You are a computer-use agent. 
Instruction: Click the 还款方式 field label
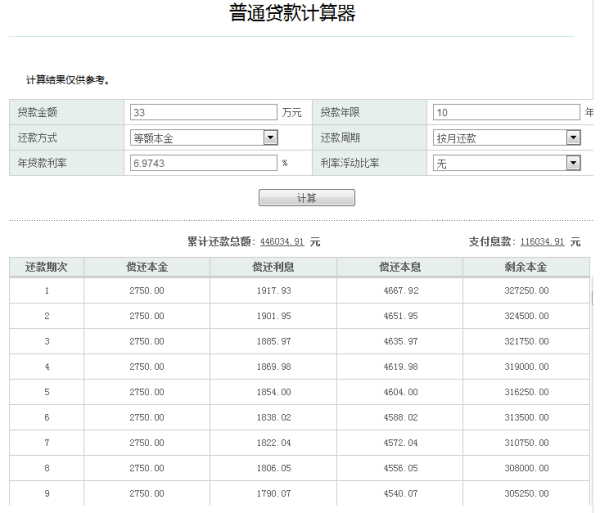38,138
